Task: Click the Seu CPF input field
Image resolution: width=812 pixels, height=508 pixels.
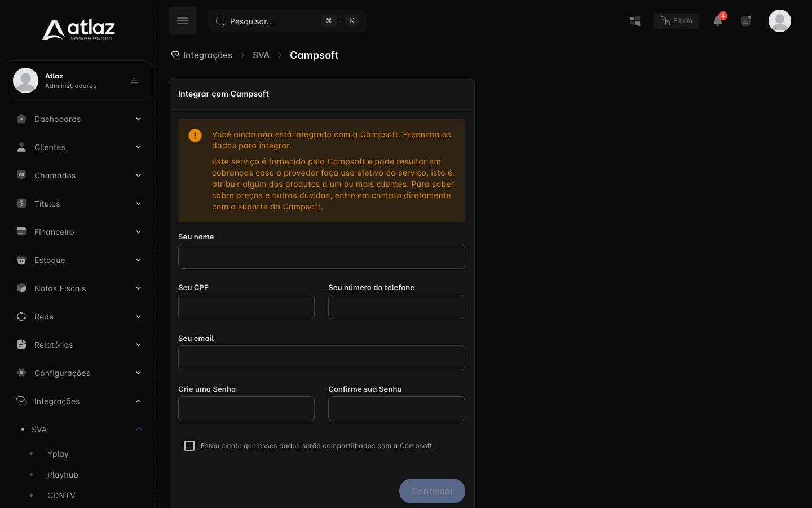Action: point(246,307)
